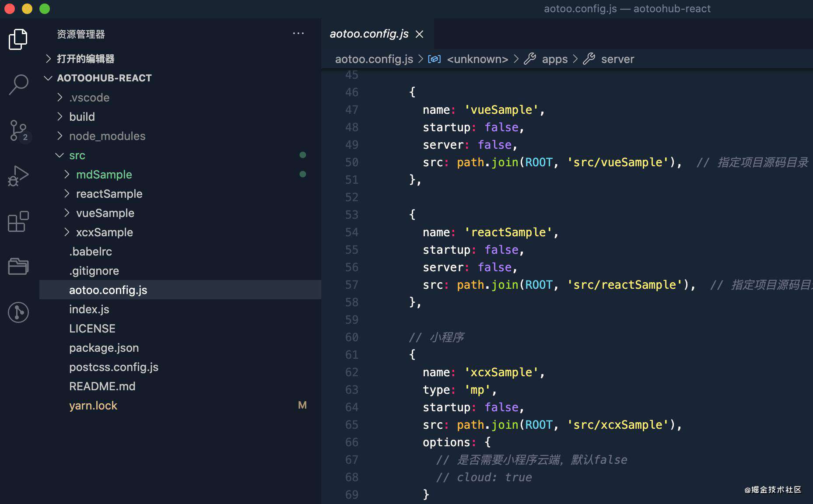Screen dimensions: 813x504
Task: Close the aotoo.config.js tab
Action: coord(419,34)
